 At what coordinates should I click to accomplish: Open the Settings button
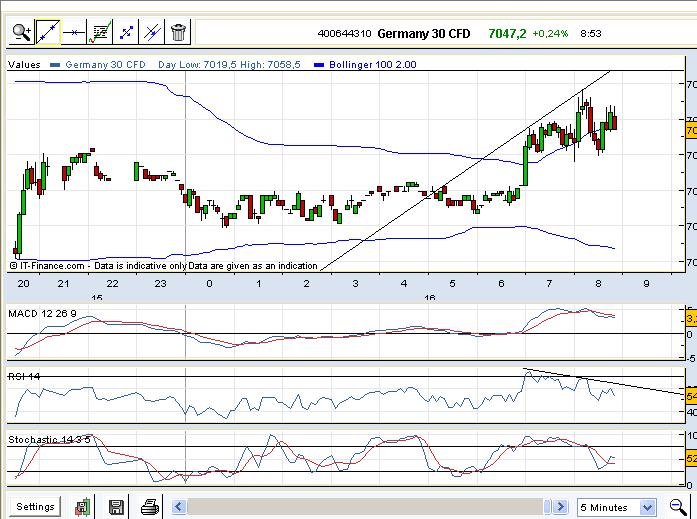35,507
